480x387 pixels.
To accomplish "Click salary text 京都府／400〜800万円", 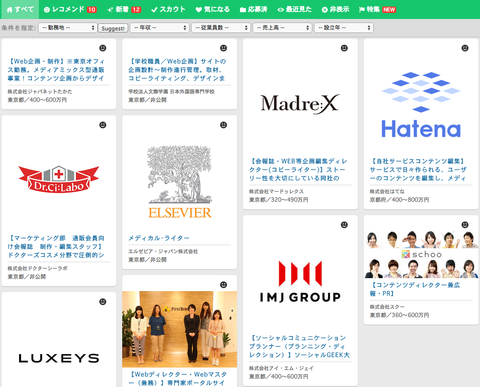I will click(399, 200).
